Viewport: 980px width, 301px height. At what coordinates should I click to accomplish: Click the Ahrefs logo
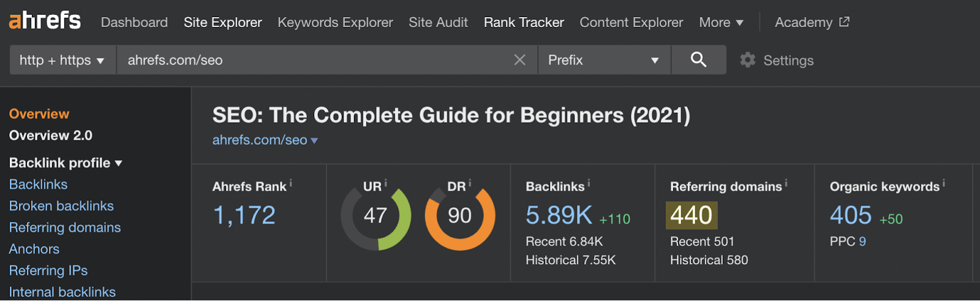pyautogui.click(x=45, y=21)
